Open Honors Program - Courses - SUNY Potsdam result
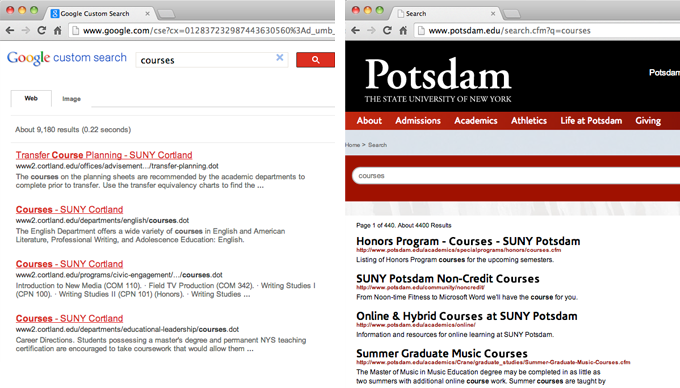This screenshot has height=388, width=680. [x=468, y=241]
